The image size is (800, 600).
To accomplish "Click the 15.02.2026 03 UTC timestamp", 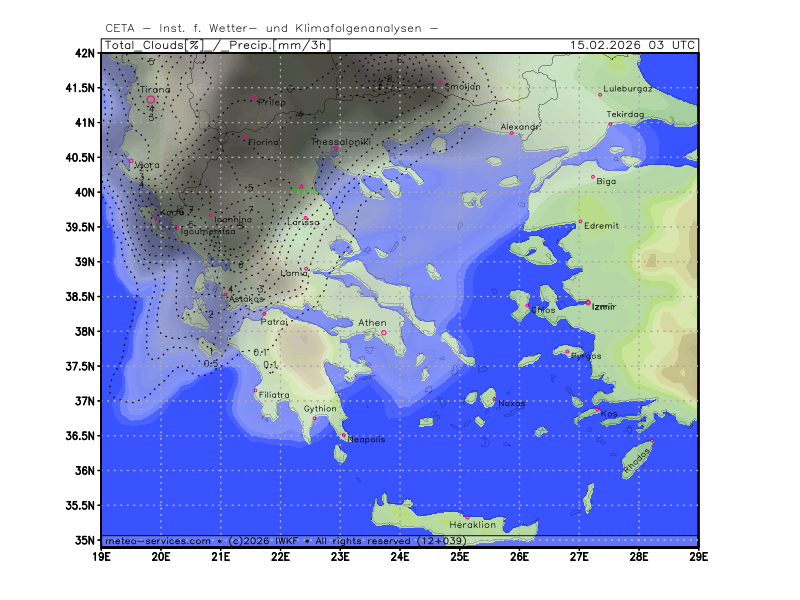I will click(x=632, y=45).
